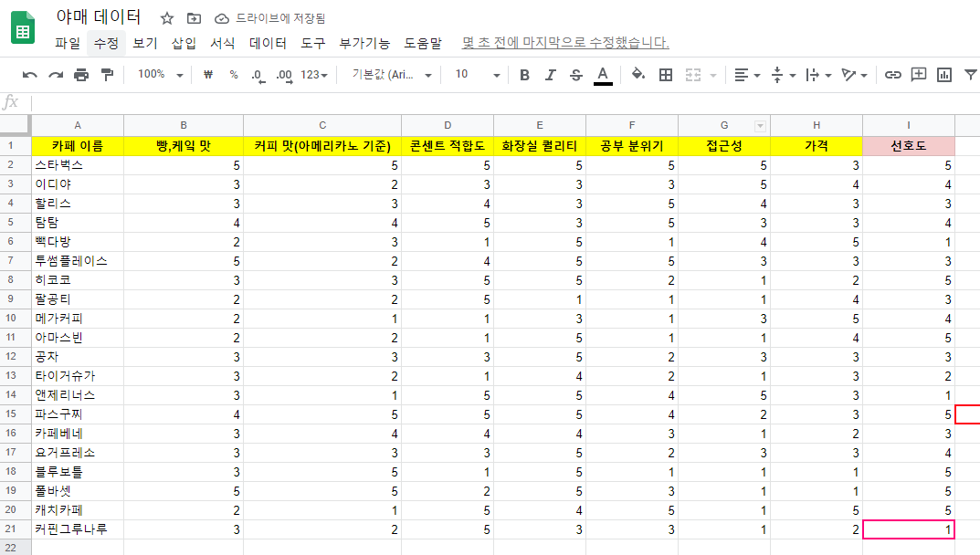Redo the last undone action
Viewport: 980px width, 555px height.
coord(56,75)
